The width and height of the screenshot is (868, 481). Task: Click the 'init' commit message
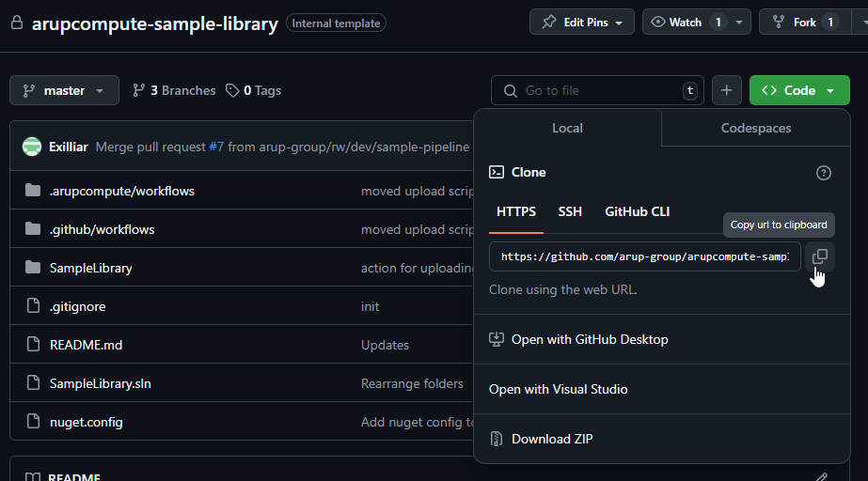370,305
